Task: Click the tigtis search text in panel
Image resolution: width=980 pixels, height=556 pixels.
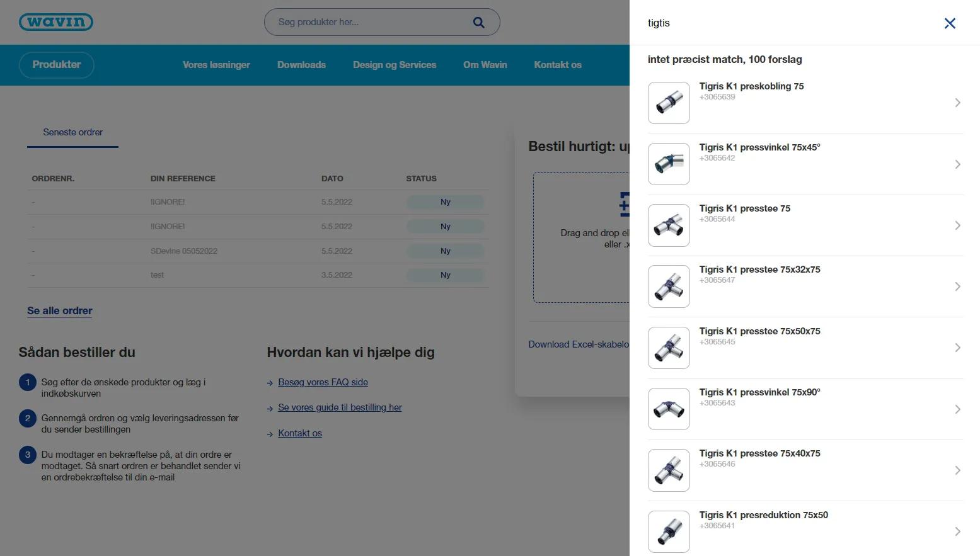Action: [659, 23]
